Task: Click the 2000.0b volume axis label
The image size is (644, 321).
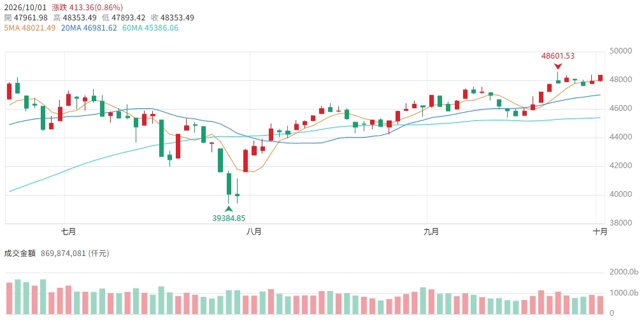Action: point(624,272)
